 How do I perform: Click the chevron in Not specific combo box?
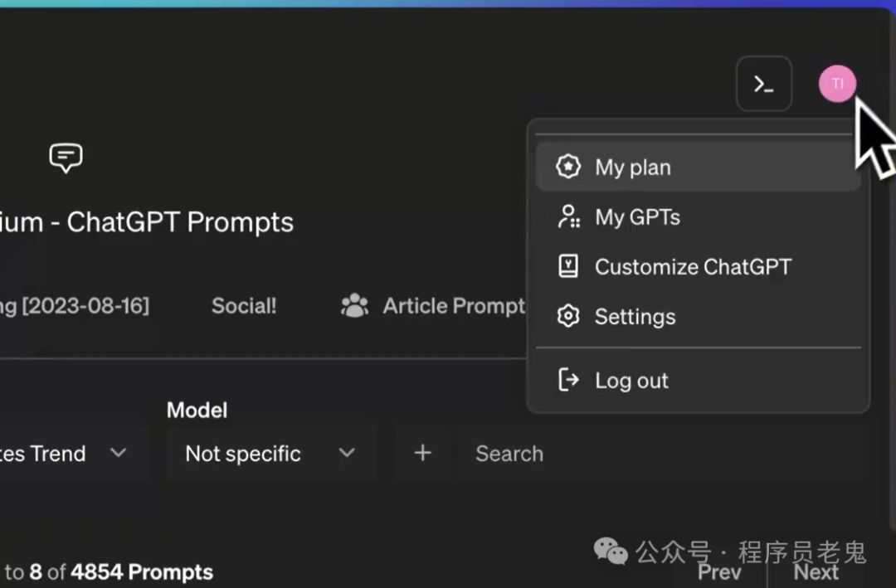coord(347,453)
